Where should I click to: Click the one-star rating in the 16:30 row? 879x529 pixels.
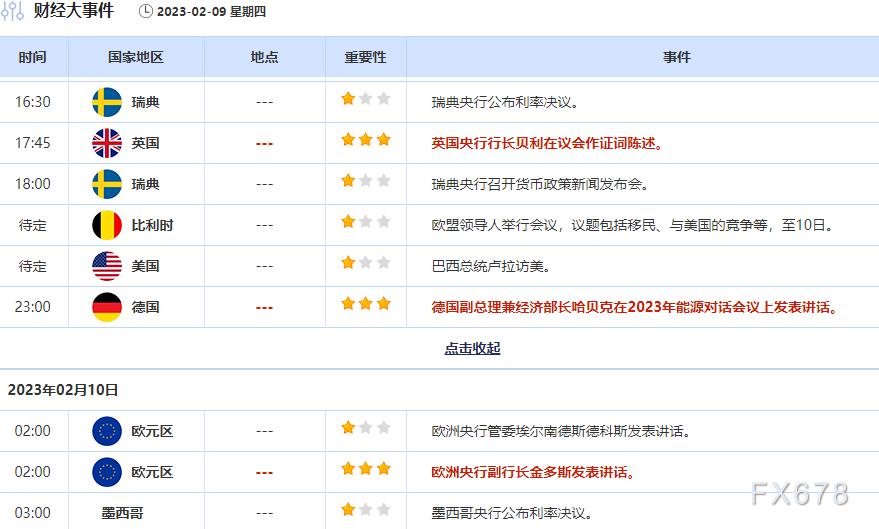click(x=366, y=99)
